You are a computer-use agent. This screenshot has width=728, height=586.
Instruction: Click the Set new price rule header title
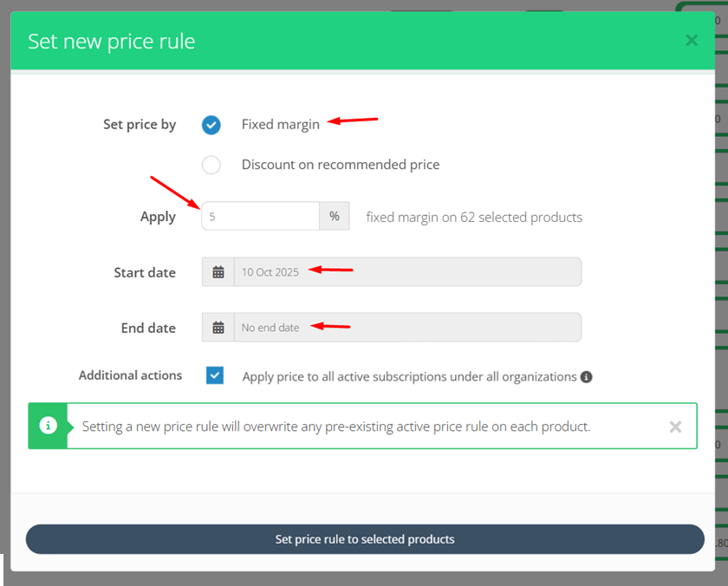click(x=112, y=42)
